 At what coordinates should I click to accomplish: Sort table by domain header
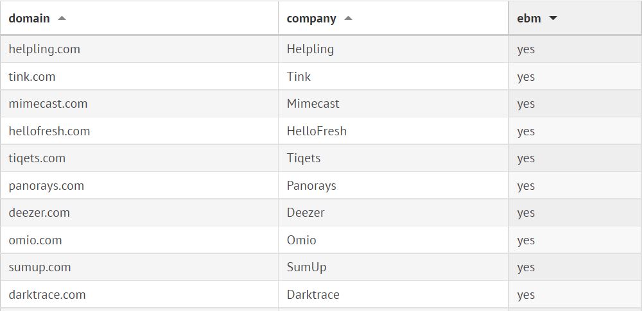coord(30,19)
